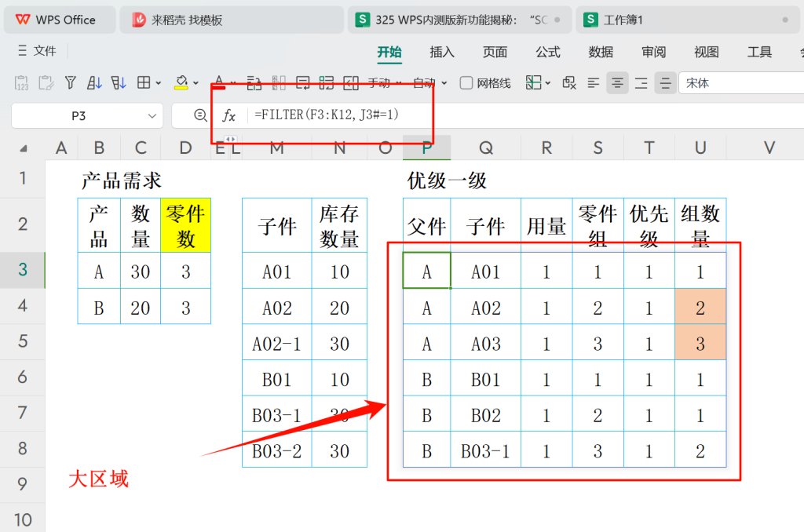Click the selected cell P3 containing A
Screen dimensions: 804x532
[426, 271]
